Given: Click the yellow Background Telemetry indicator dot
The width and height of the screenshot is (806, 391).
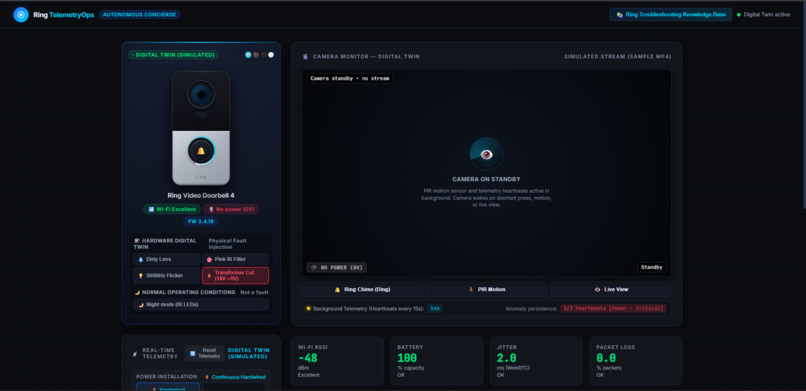Looking at the screenshot, I should (x=308, y=308).
